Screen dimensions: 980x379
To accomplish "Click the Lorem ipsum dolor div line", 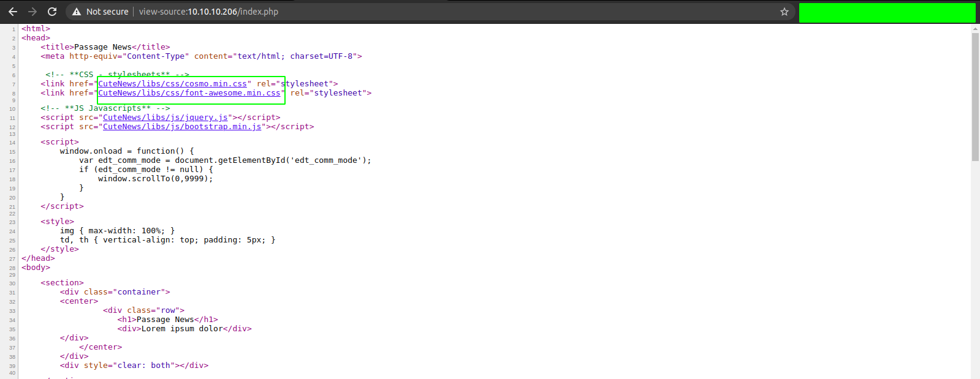I will 184,329.
